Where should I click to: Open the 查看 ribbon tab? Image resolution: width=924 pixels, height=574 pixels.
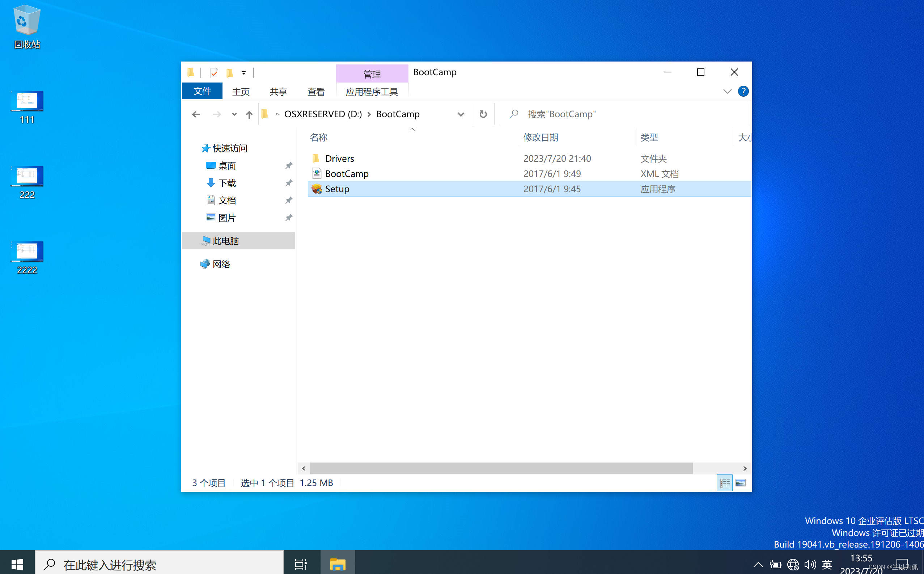point(316,92)
